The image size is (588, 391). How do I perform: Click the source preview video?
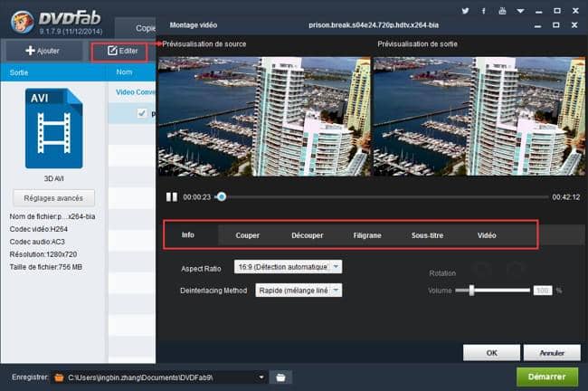coord(264,117)
